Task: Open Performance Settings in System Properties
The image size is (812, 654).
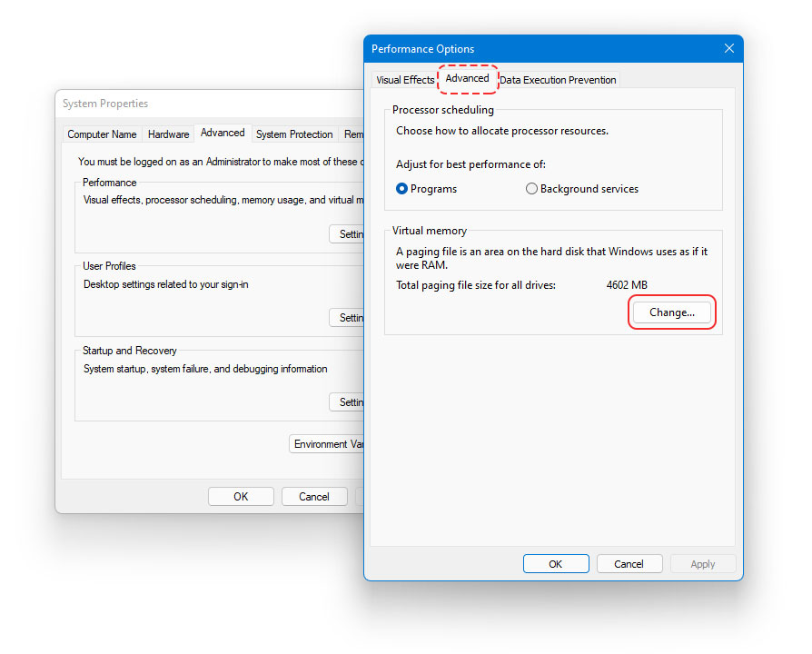Action: pyautogui.click(x=349, y=233)
